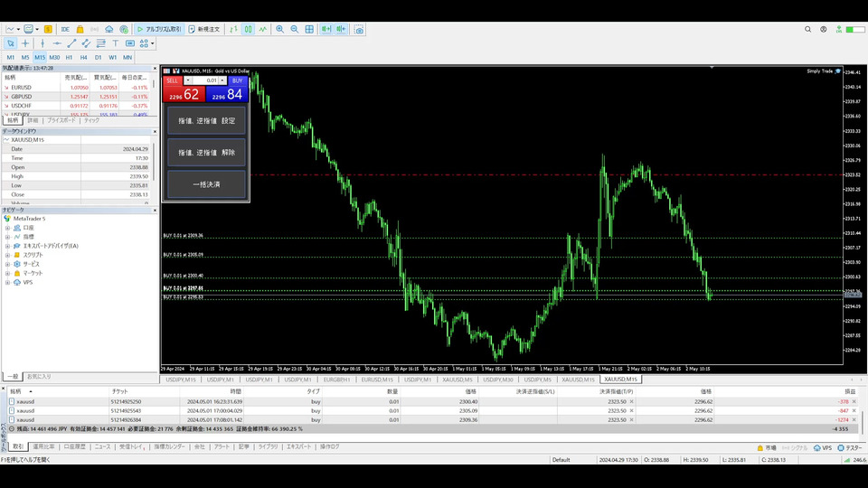Open the IDE (MetaEditor) button

click(x=65, y=29)
